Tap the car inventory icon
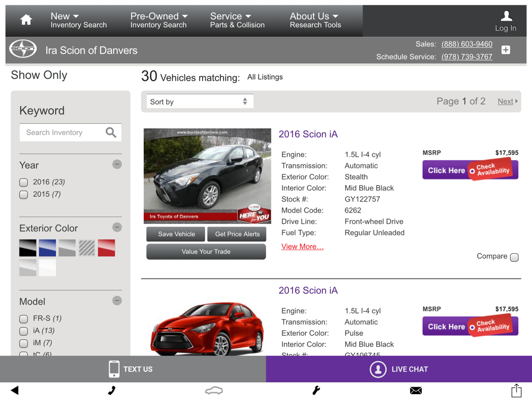 point(214,390)
